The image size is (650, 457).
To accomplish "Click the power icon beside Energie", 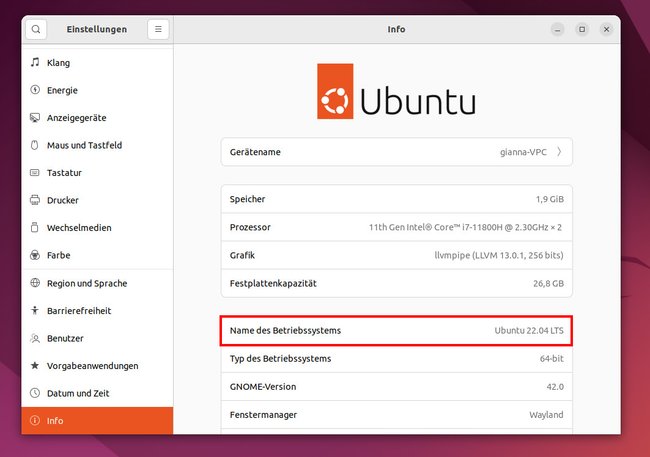I will [35, 90].
